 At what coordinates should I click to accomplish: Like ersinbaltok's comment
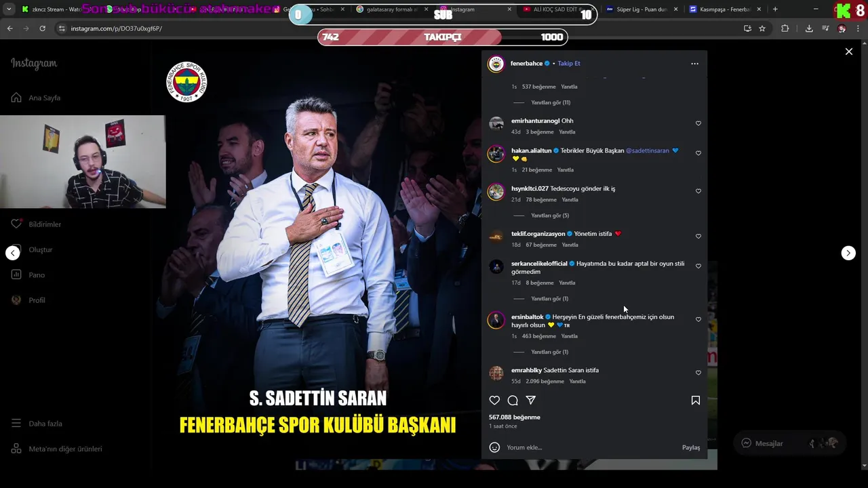[698, 319]
